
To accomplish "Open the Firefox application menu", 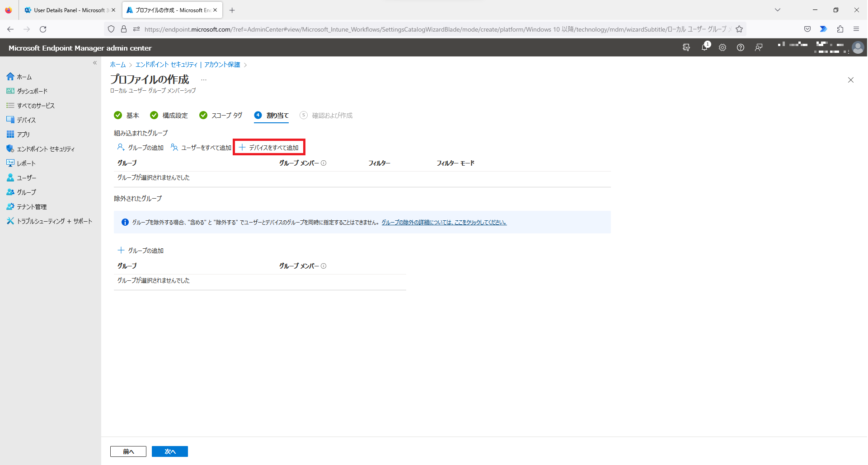I will click(856, 29).
